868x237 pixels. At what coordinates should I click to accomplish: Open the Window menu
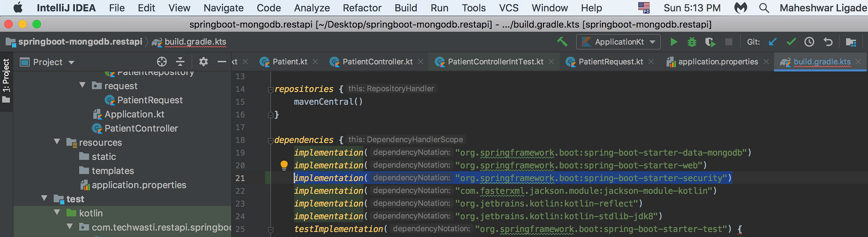550,8
